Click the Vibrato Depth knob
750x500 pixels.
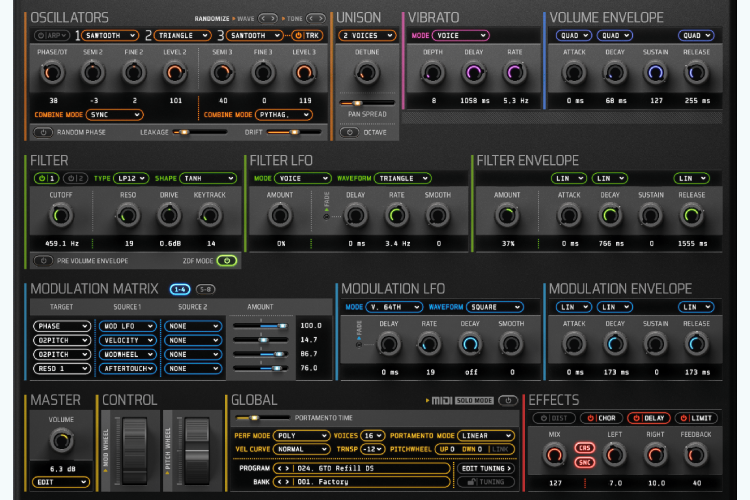coord(432,73)
